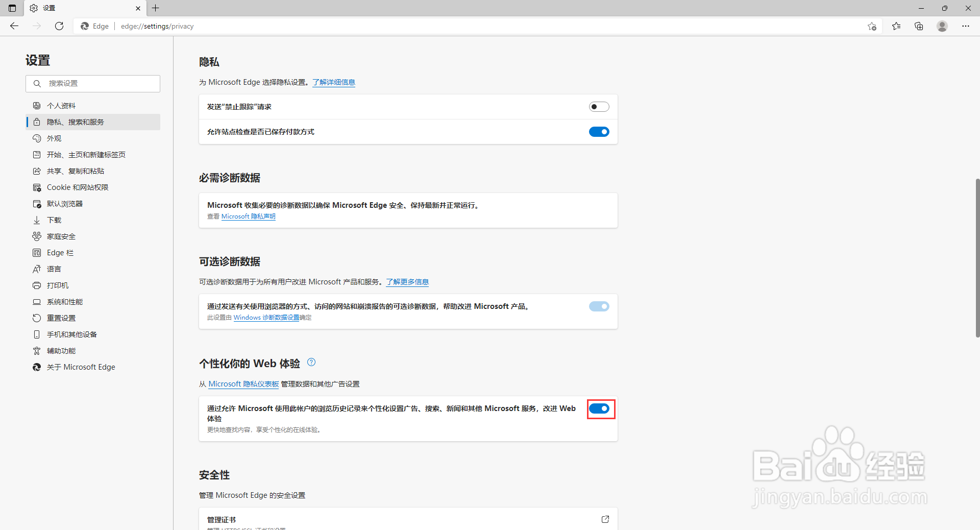Toggle 发送"禁止跟踪"请求 switch

tap(599, 107)
